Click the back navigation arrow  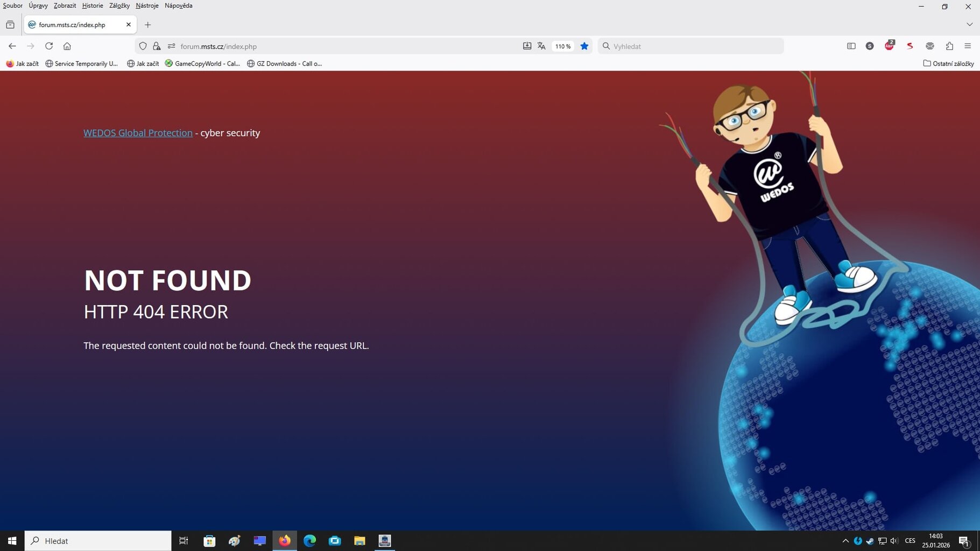[x=12, y=46]
